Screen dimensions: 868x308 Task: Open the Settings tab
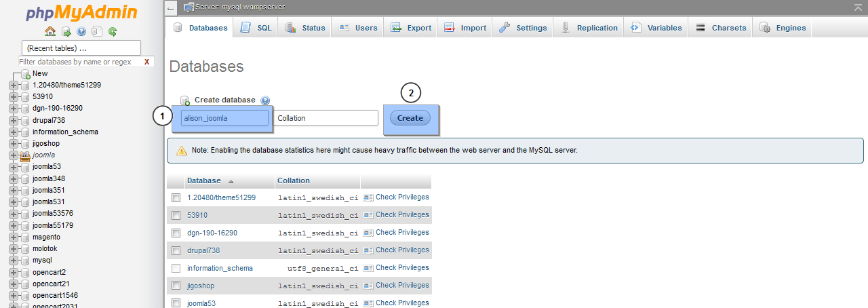(x=523, y=28)
